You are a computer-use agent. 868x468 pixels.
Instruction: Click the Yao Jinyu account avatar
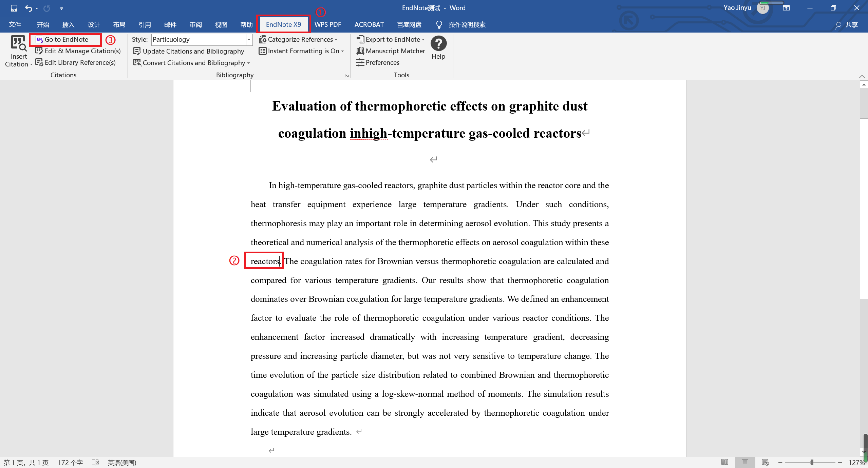[x=762, y=8]
